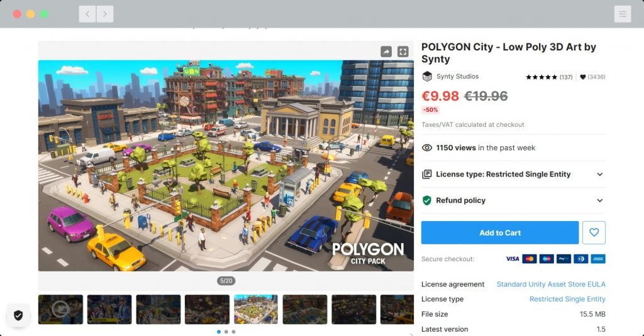Image resolution: width=644 pixels, height=336 pixels.
Task: Open the hamburger menu at top right
Action: click(x=622, y=14)
